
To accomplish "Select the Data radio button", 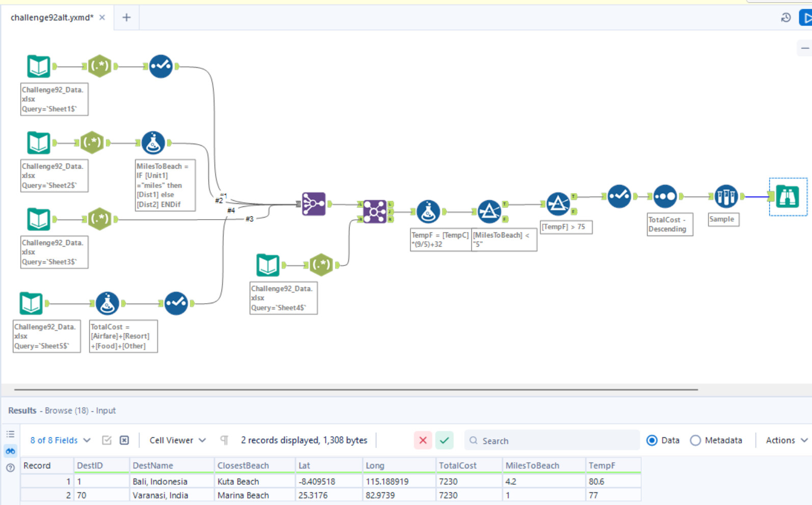I will click(652, 440).
